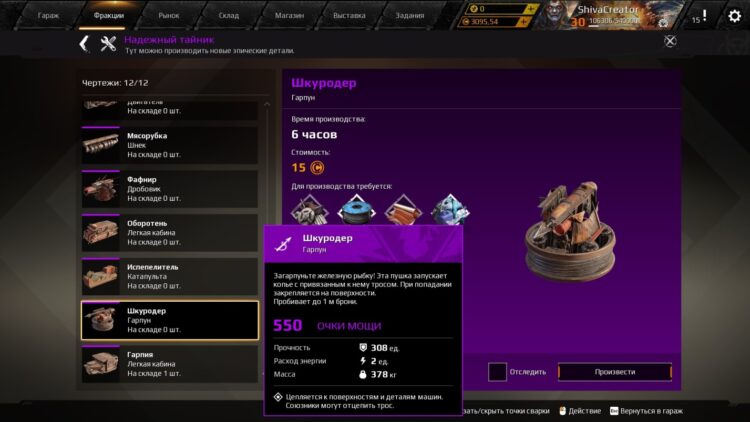This screenshot has height=422, width=750.
Task: Click the blue crystal resource icon
Action: coord(450,210)
